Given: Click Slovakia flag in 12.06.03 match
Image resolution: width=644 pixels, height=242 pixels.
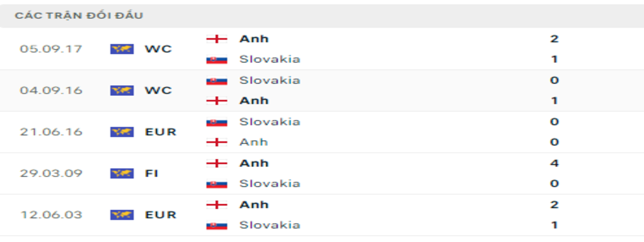Looking at the screenshot, I should [217, 225].
